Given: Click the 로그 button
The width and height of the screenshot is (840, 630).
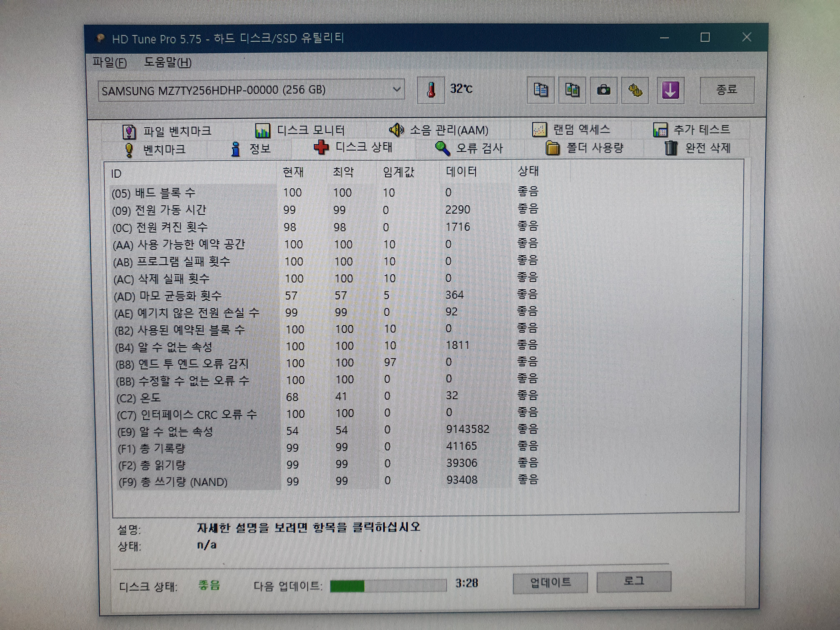Looking at the screenshot, I should (x=634, y=581).
